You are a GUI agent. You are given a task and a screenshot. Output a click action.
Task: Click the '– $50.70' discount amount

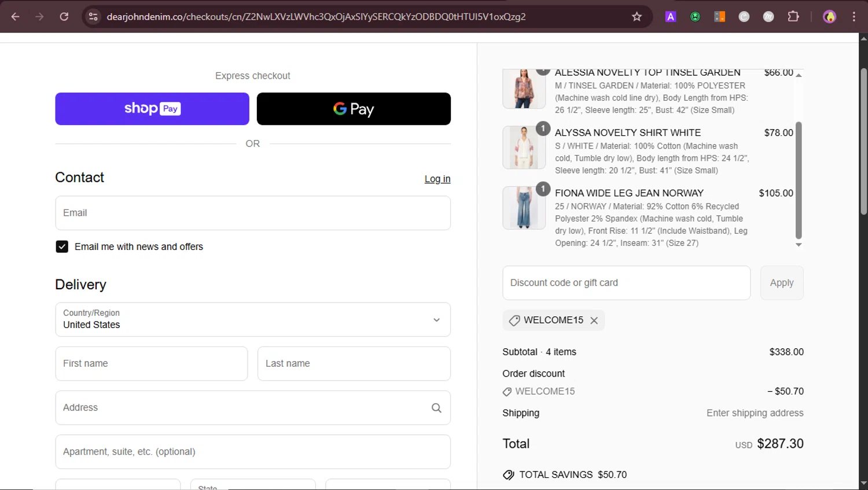coord(785,392)
